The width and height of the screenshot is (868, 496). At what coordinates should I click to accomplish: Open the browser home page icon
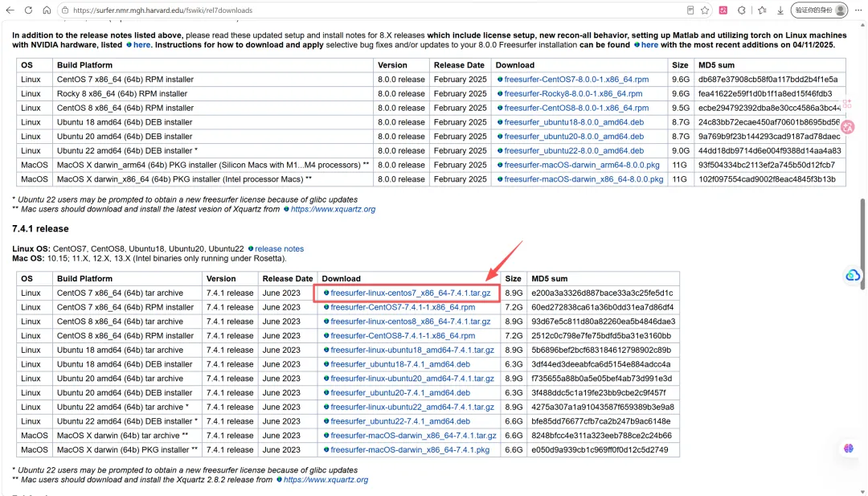click(x=47, y=10)
